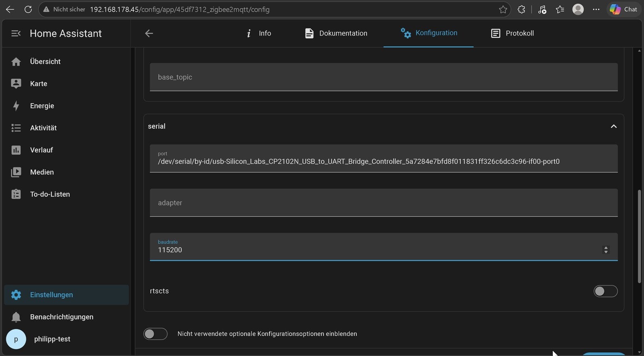Screen dimensions: 644x356
Task: Open the browser media control icon
Action: click(x=542, y=9)
